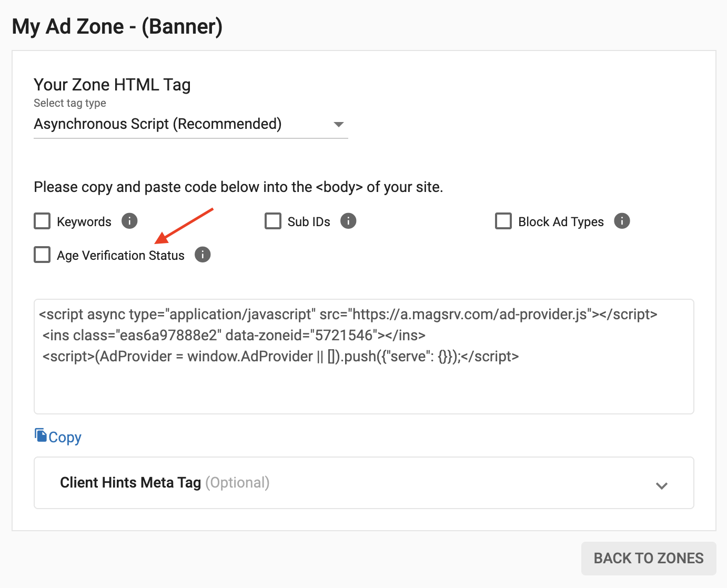Toggle the Age Verification Status checkbox

click(42, 255)
